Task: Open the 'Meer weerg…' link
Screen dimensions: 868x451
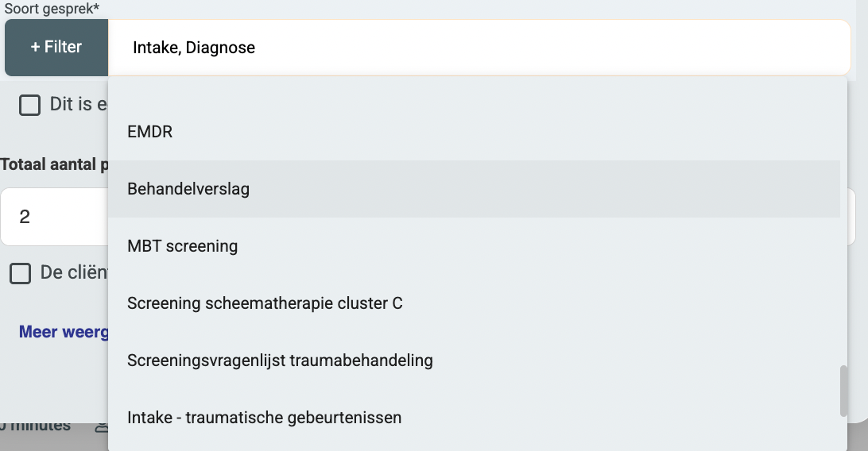Action: (x=63, y=332)
